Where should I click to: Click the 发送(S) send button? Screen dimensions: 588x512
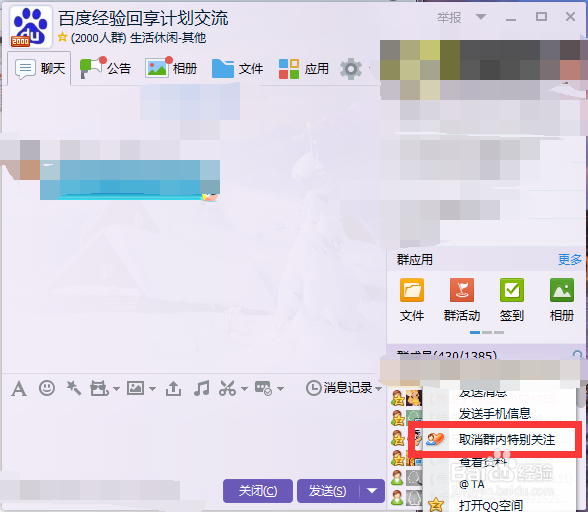(x=328, y=491)
